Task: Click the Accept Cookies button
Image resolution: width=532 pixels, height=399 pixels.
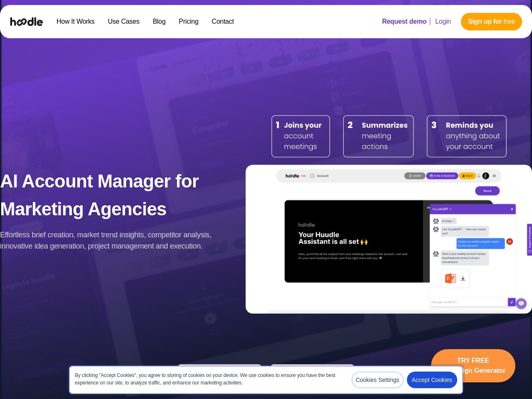Action: click(x=432, y=380)
